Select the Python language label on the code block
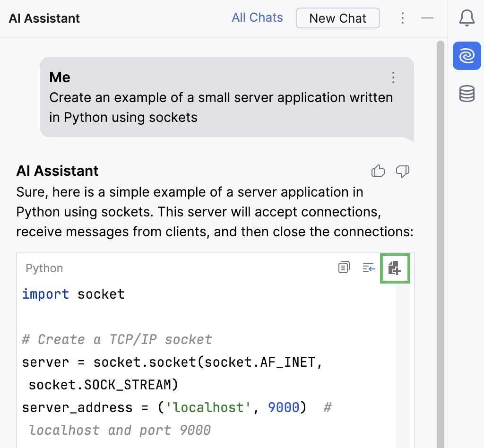Screen dimensions: 484x448 point(44,268)
